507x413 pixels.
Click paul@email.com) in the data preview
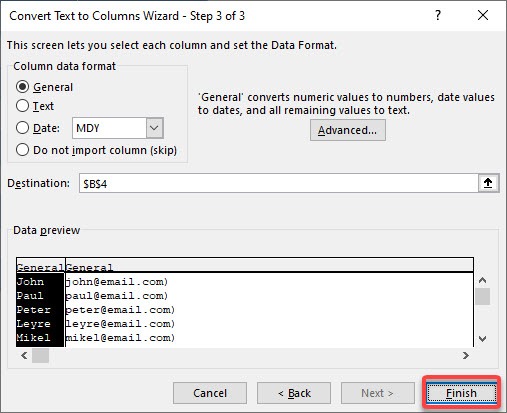(x=117, y=296)
